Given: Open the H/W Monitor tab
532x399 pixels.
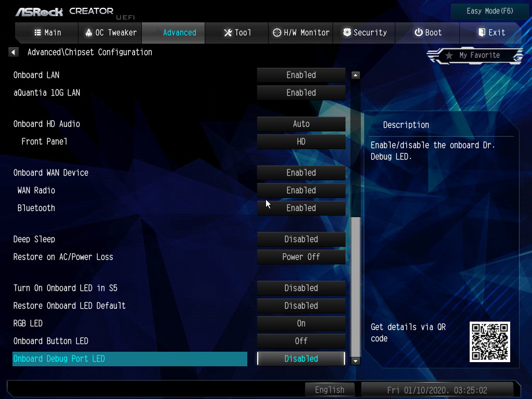Looking at the screenshot, I should 301,33.
